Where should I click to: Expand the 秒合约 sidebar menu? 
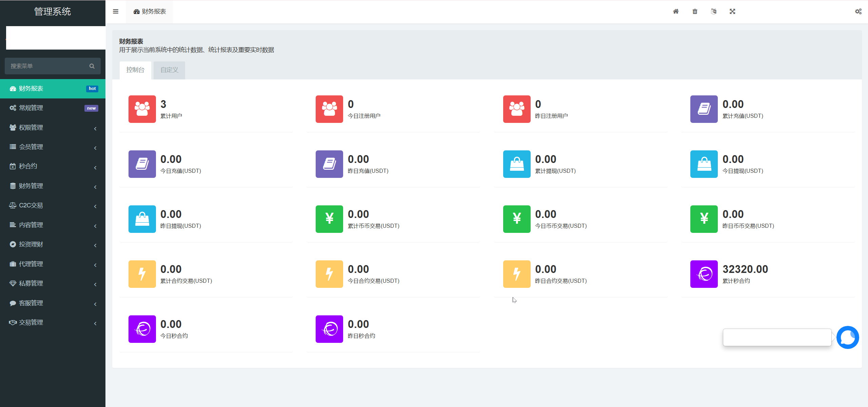pos(53,166)
